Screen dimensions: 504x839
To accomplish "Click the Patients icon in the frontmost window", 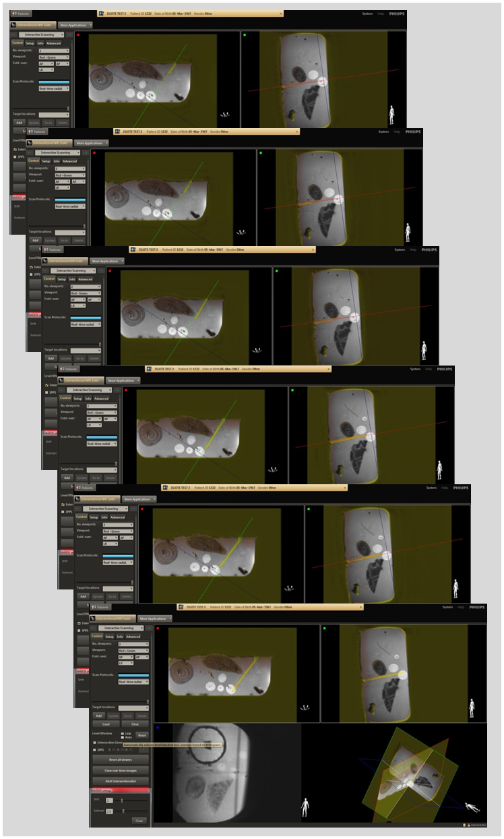I will [94, 607].
